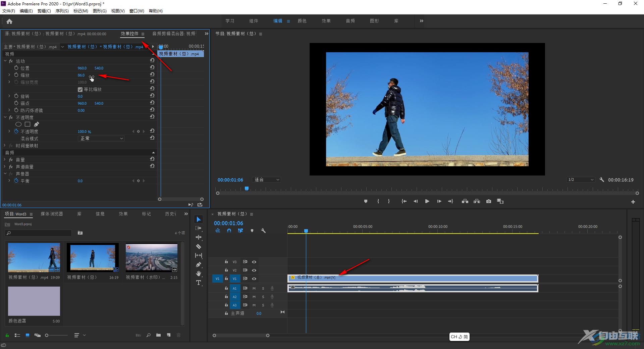Open the program monitor button editor plus
Image resolution: width=644 pixels, height=349 pixels.
point(633,202)
